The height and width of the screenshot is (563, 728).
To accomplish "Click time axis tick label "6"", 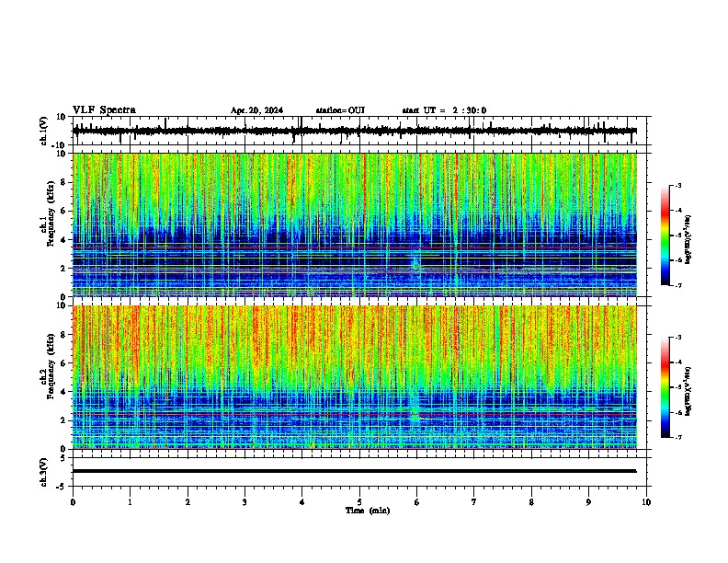I will coord(417,502).
